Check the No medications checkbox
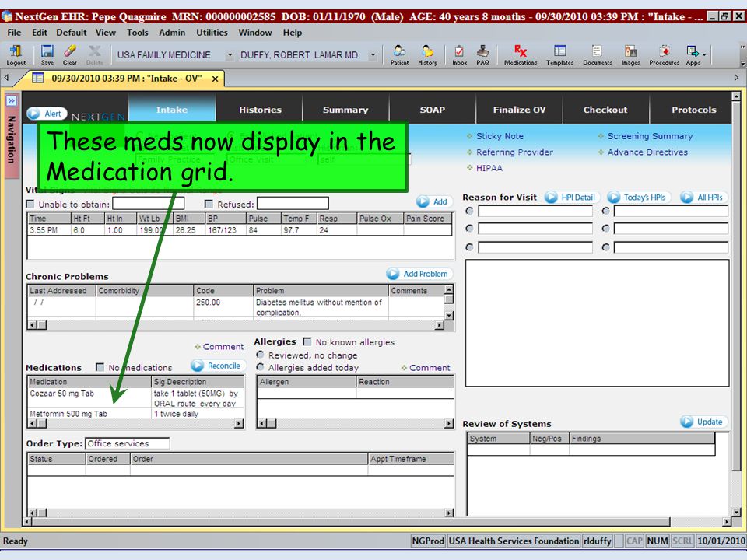The image size is (747, 560). click(100, 367)
